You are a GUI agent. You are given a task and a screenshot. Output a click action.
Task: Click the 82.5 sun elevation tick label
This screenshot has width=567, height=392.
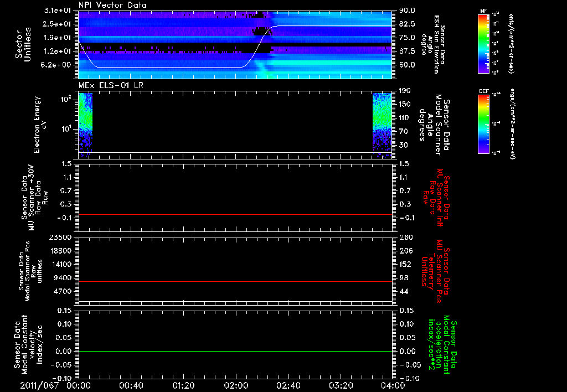tap(407, 24)
